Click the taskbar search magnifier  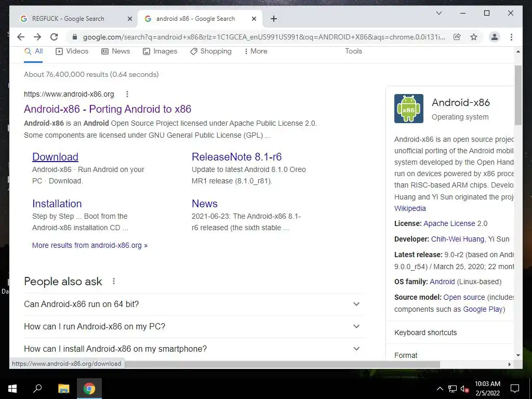(x=37, y=389)
